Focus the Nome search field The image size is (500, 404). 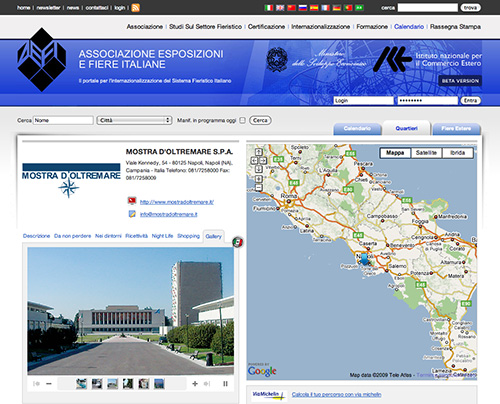pos(63,120)
